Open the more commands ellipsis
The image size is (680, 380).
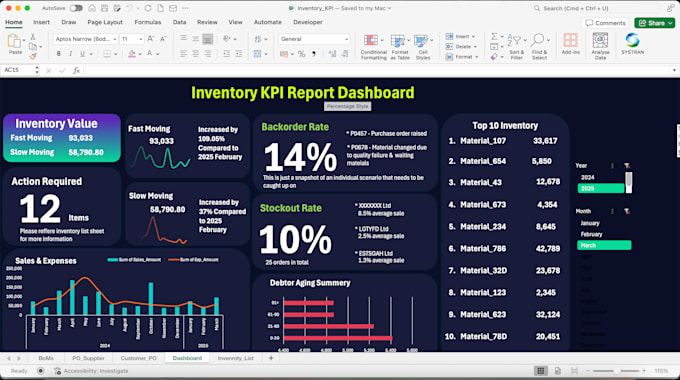coord(185,8)
